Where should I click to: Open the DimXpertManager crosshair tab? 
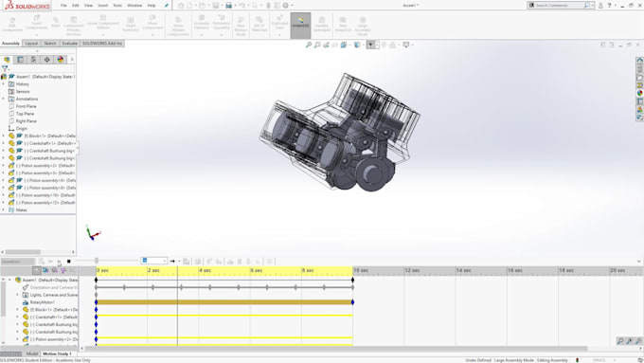(x=46, y=60)
